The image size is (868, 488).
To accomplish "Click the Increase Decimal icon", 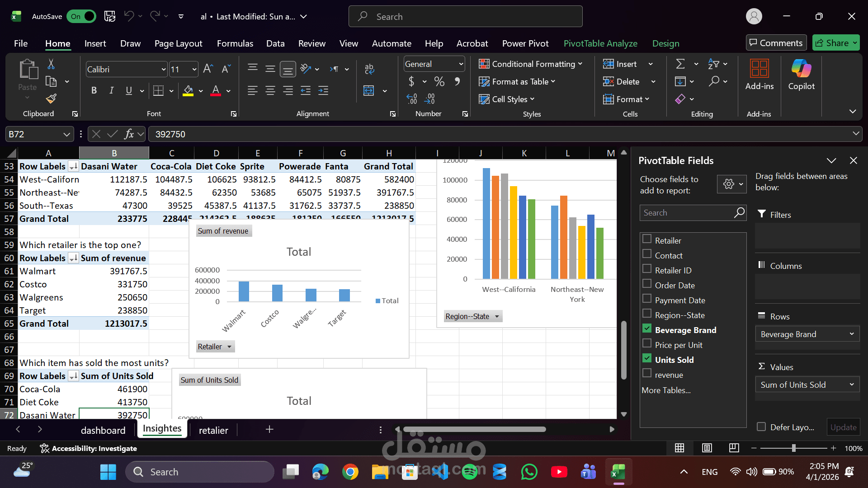I will click(x=412, y=99).
